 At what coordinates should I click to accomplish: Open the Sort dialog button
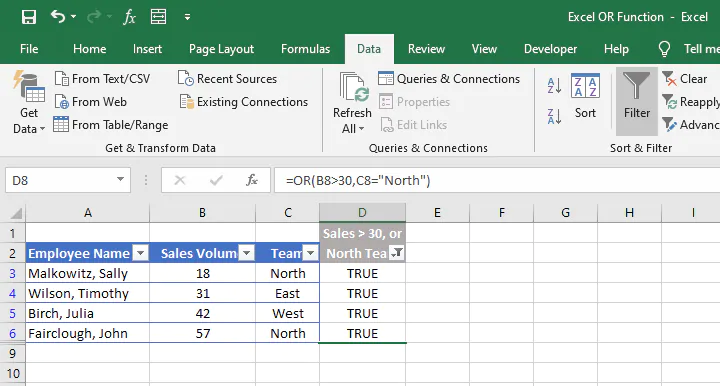pyautogui.click(x=585, y=96)
